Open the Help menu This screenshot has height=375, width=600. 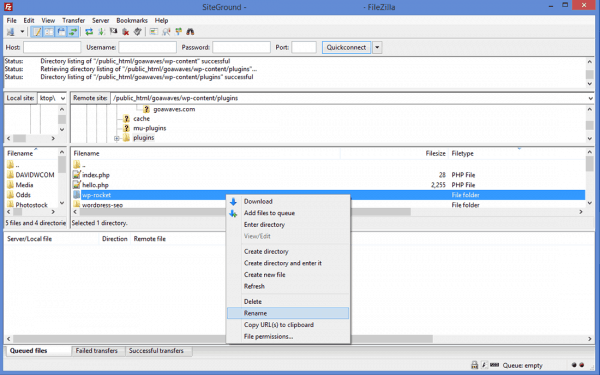161,20
